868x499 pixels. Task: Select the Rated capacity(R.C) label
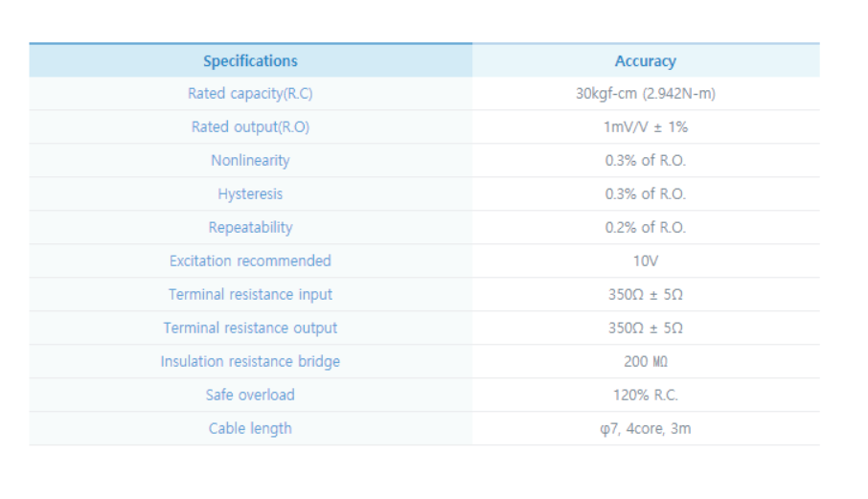pyautogui.click(x=250, y=94)
